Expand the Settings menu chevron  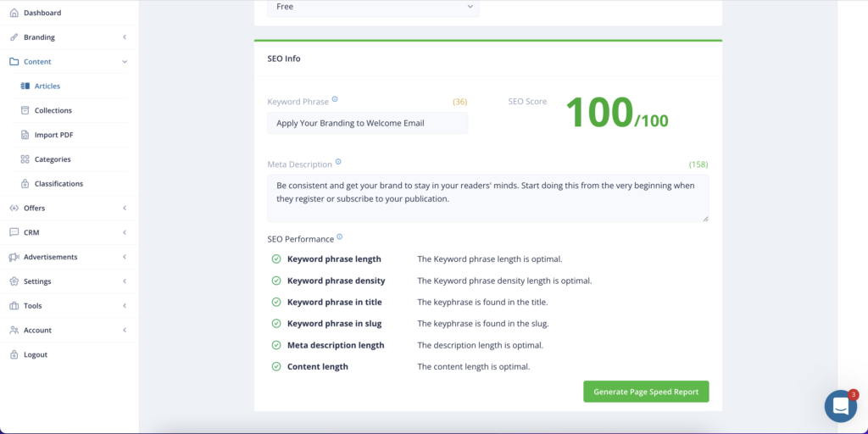tap(125, 281)
